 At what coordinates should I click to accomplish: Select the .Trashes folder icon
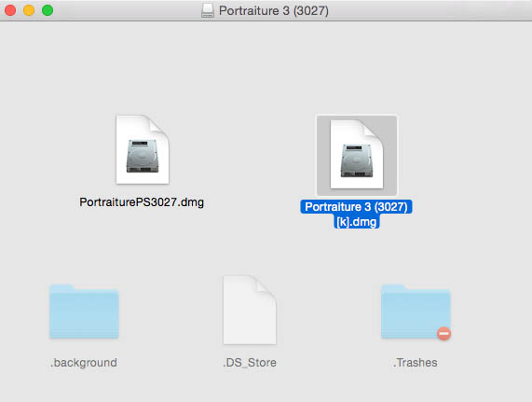point(416,312)
